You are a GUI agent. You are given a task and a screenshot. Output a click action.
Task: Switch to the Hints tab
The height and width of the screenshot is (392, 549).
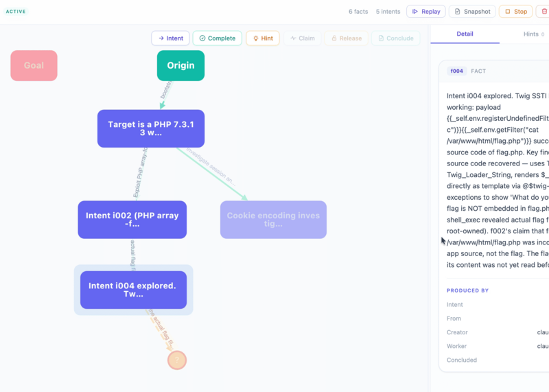click(534, 34)
